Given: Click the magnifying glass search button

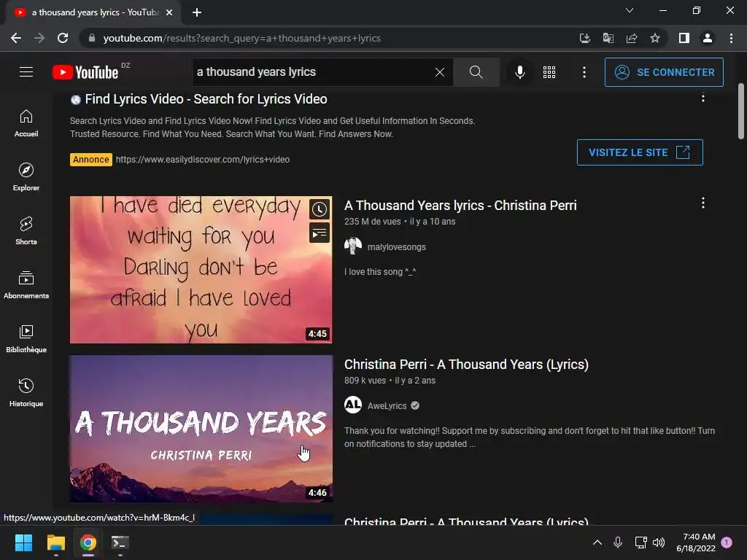Looking at the screenshot, I should (x=476, y=72).
